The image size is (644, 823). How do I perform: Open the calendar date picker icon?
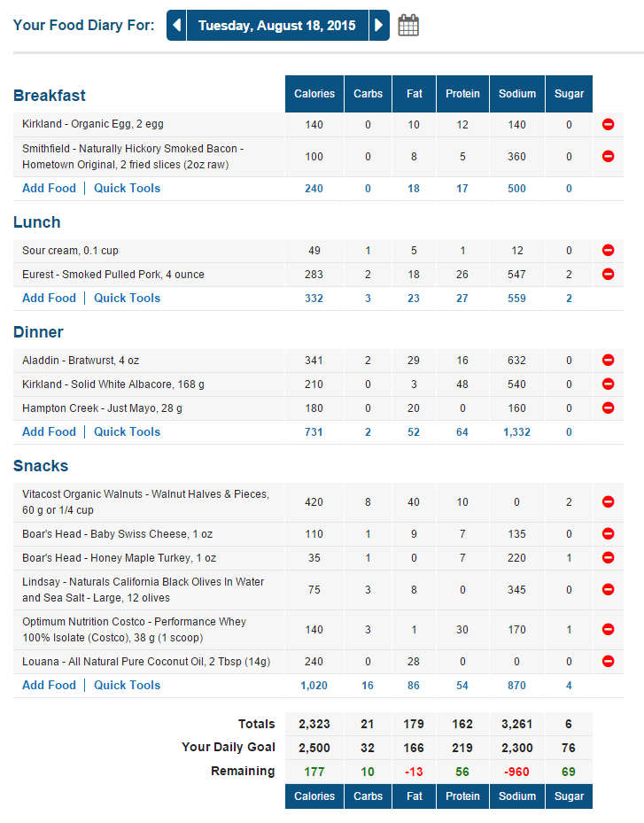408,25
